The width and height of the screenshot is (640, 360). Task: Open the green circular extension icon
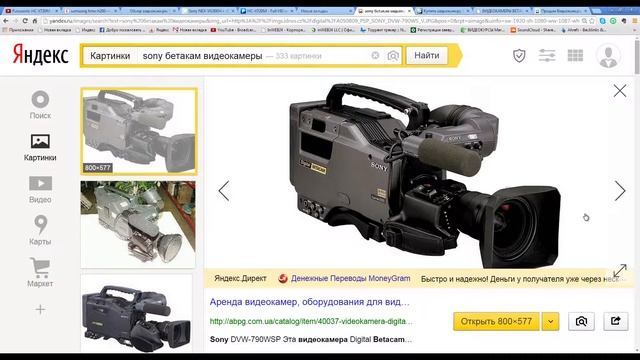pyautogui.click(x=613, y=21)
